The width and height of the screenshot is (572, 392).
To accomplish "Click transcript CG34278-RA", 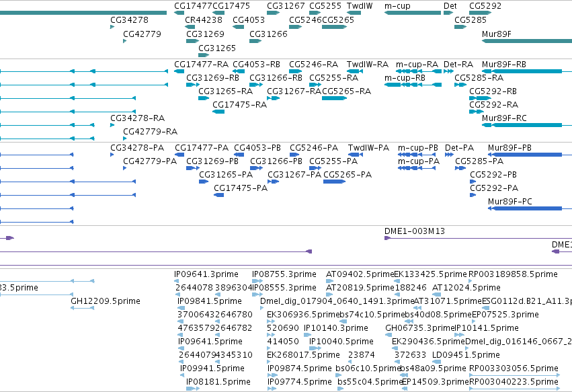I will [x=112, y=125].
